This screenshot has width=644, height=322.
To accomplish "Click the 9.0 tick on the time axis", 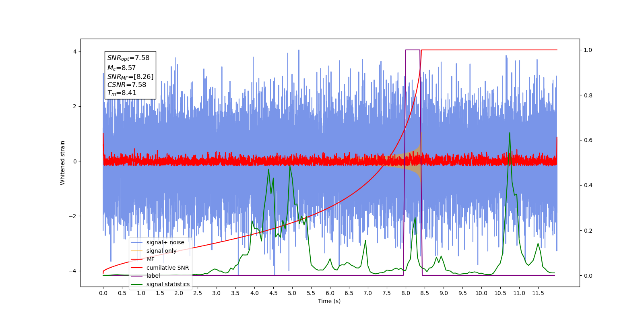I will pos(444,293).
